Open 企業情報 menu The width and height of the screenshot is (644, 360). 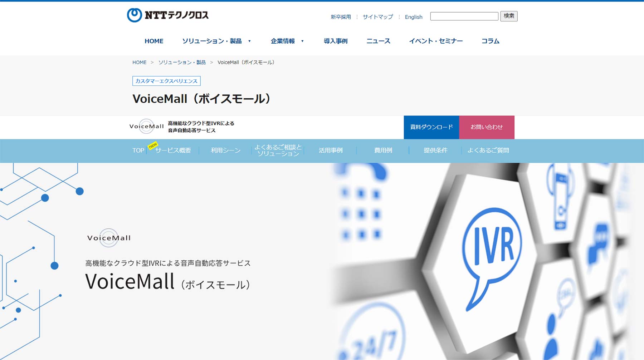click(283, 41)
